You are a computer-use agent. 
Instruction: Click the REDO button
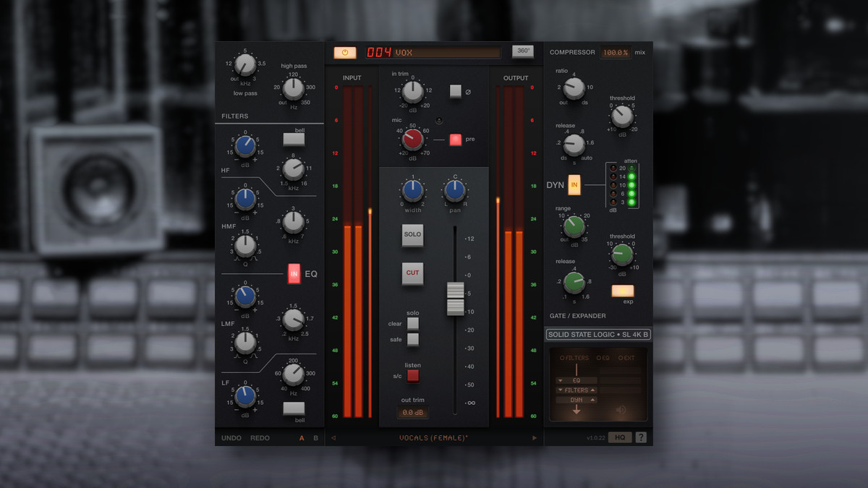click(260, 438)
